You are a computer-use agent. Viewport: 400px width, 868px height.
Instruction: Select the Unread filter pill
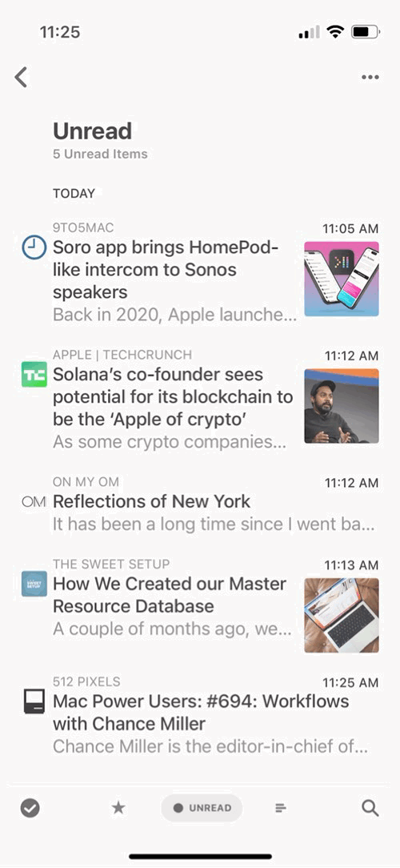pos(202,808)
